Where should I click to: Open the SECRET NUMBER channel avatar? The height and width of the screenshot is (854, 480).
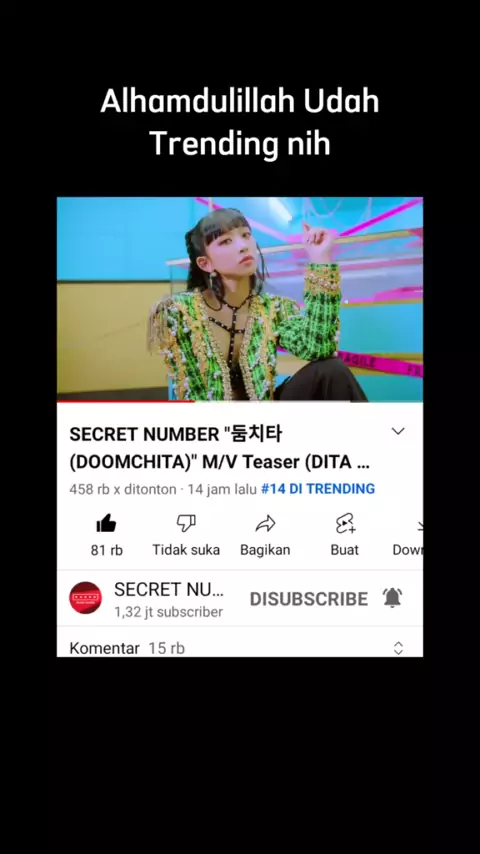click(x=86, y=598)
